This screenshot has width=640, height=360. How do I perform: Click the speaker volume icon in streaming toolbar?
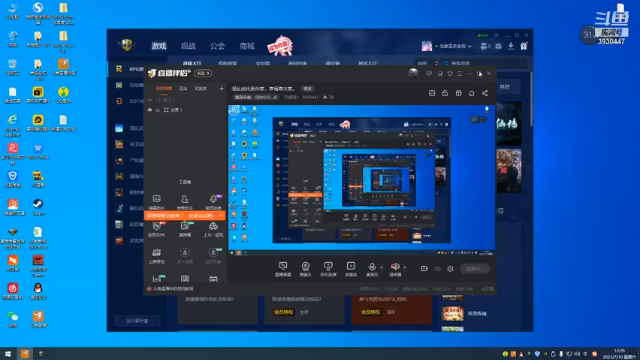395,267
